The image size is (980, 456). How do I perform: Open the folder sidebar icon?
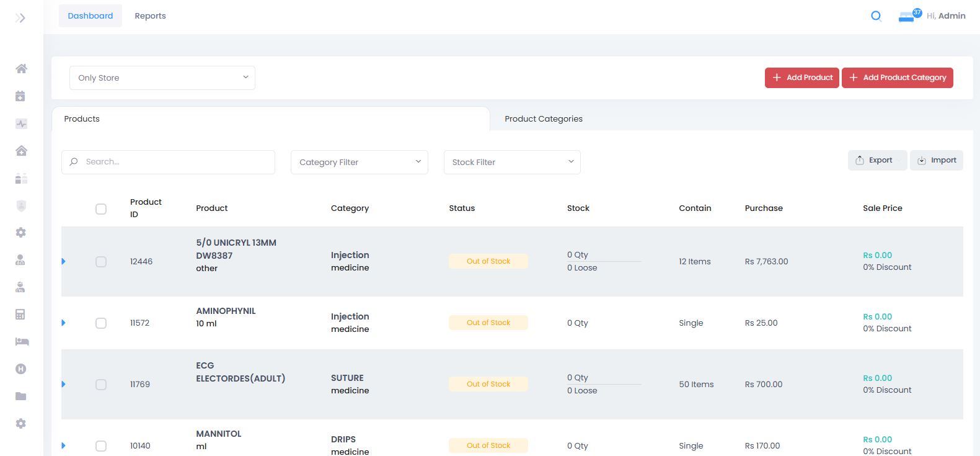coord(20,396)
